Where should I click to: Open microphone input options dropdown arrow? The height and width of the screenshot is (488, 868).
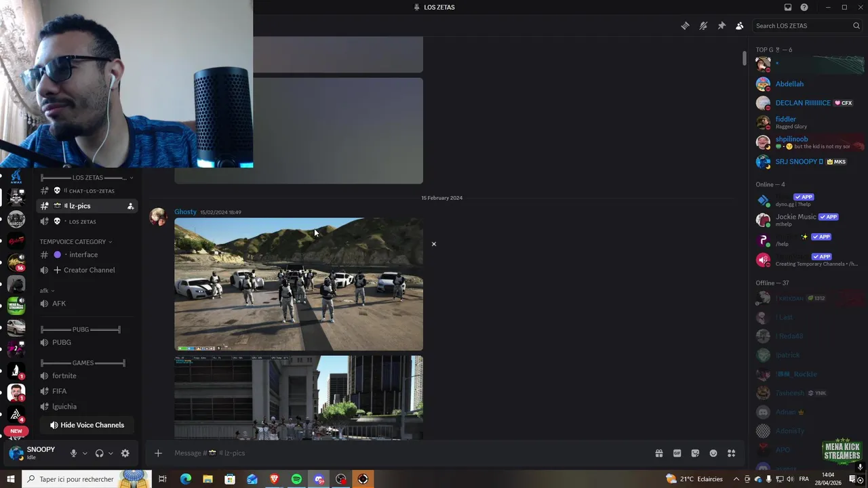[x=85, y=453]
